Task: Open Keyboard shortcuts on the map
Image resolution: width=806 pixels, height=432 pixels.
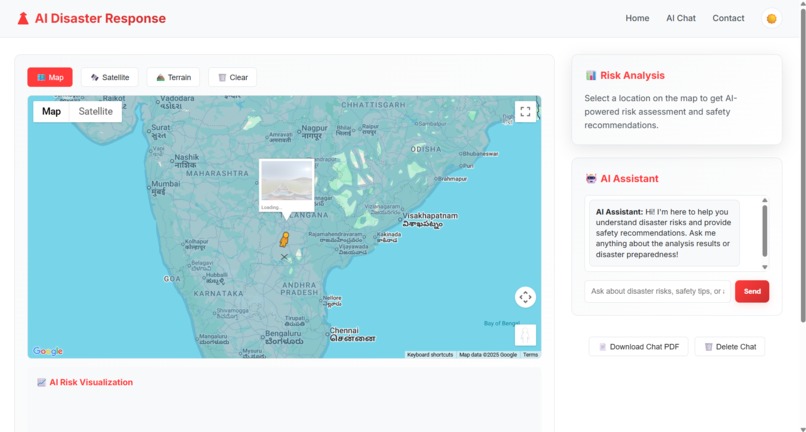Action: pos(430,355)
